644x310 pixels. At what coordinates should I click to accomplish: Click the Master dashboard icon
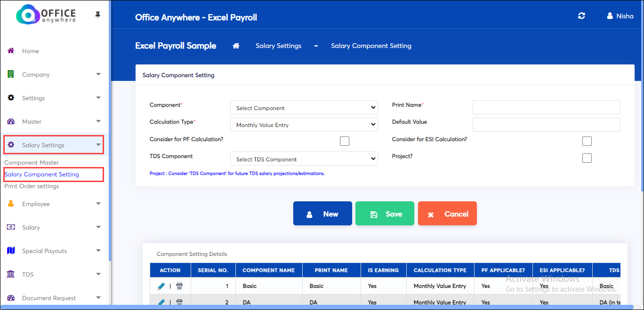[x=11, y=121]
